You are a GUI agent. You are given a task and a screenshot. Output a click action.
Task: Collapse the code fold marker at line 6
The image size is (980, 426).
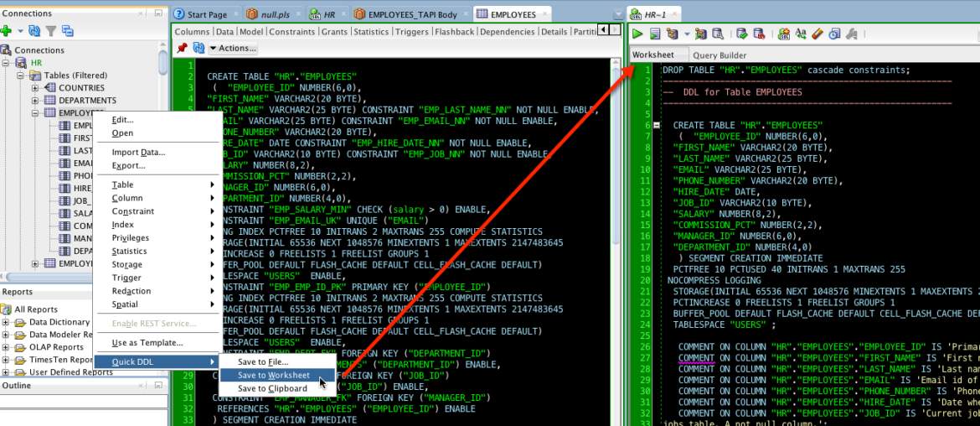656,125
